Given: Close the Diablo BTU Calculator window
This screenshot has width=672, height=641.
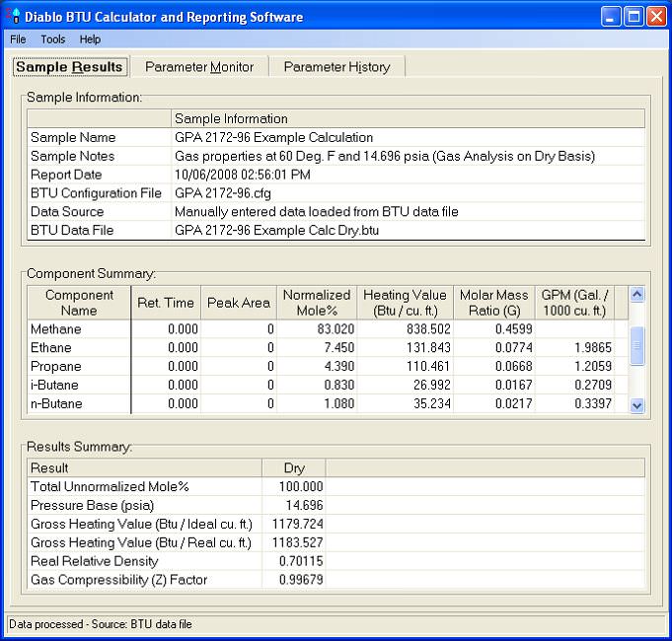Looking at the screenshot, I should click(656, 17).
